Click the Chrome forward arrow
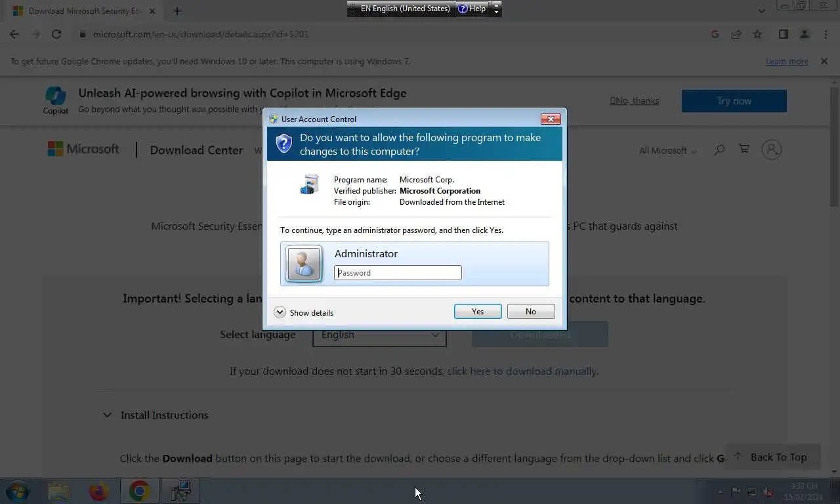The image size is (840, 504). (x=35, y=34)
